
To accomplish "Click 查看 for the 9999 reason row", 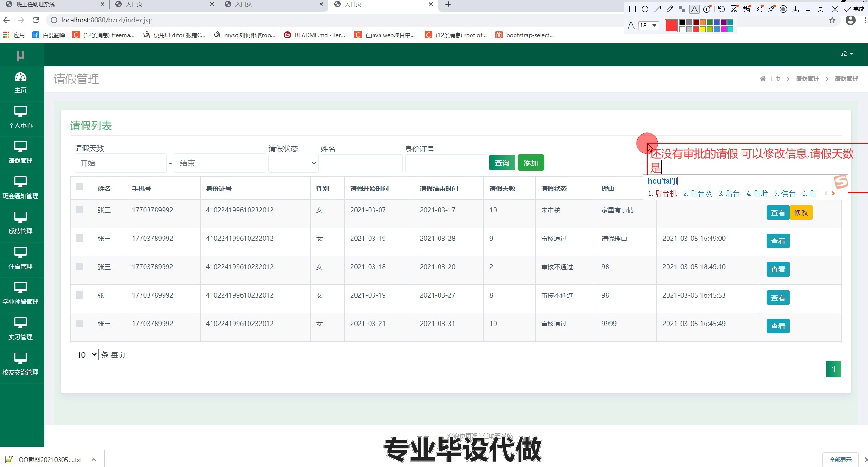I will [x=778, y=326].
